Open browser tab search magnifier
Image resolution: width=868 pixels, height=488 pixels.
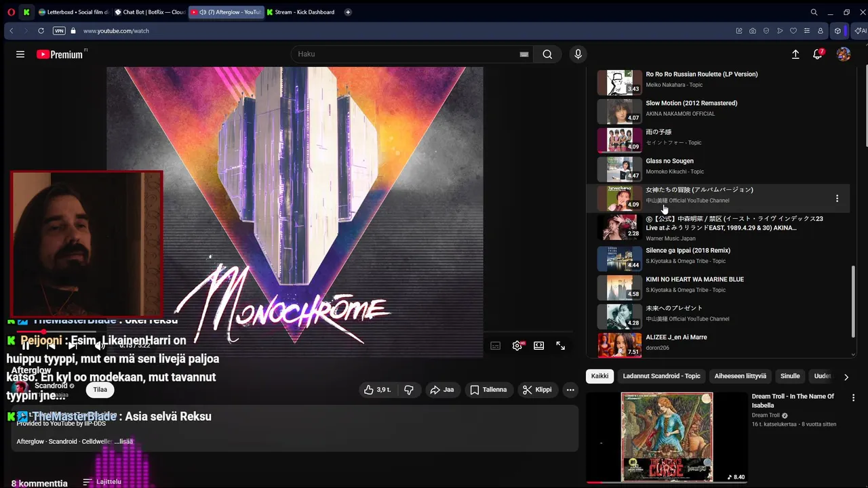(x=814, y=12)
